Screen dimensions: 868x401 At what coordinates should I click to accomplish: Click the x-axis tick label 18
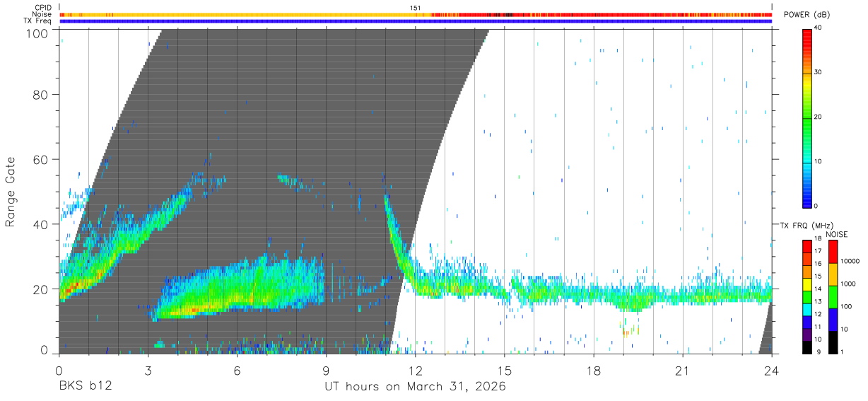[x=593, y=371]
